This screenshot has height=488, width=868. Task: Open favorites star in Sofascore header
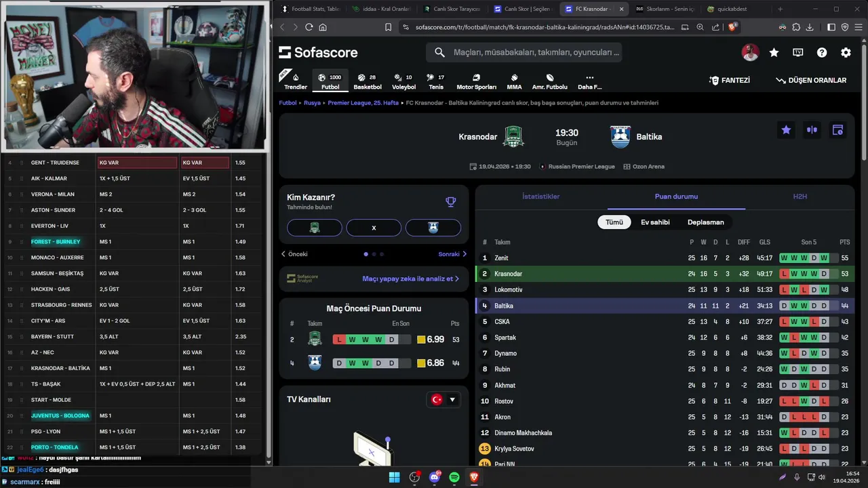coord(774,52)
